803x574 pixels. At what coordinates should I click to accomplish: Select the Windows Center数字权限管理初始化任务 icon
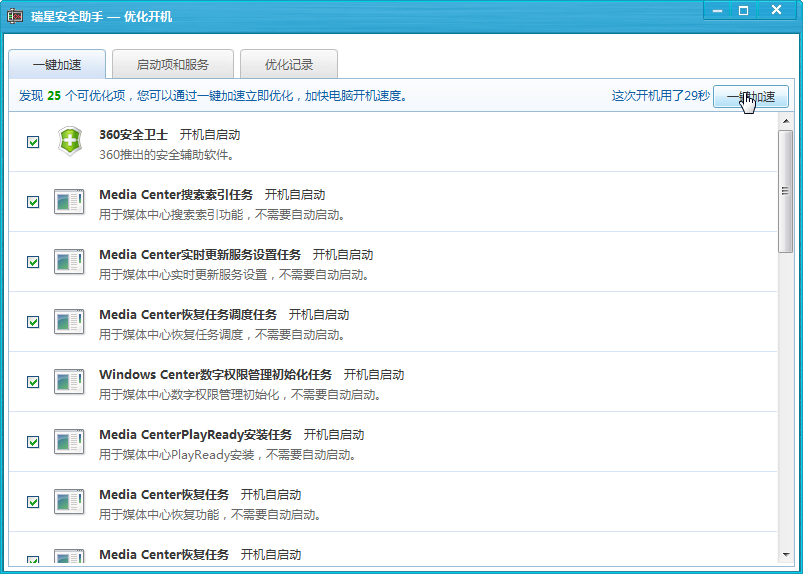[x=69, y=382]
